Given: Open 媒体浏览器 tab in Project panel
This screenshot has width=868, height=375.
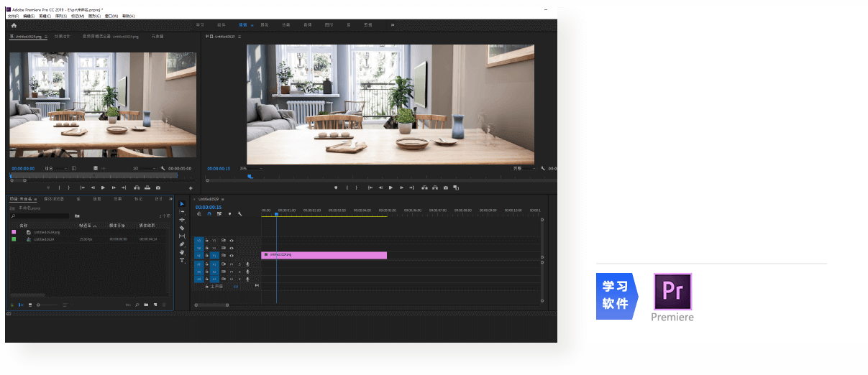Looking at the screenshot, I should 54,198.
